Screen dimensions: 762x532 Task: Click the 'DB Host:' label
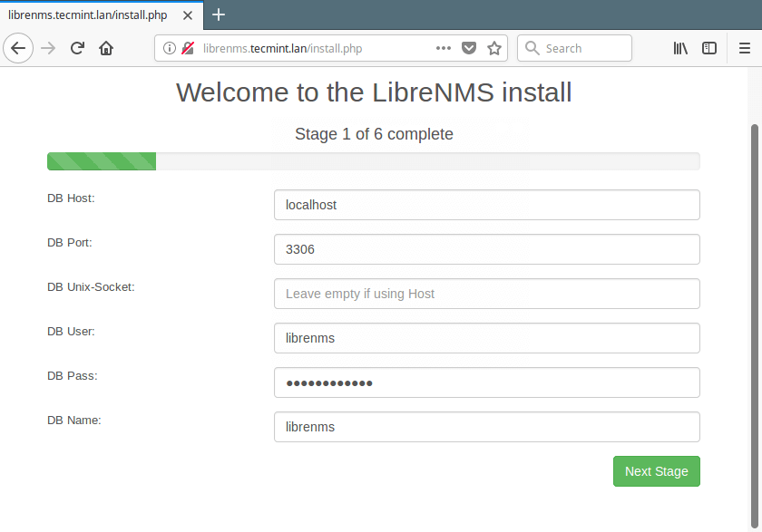[71, 198]
